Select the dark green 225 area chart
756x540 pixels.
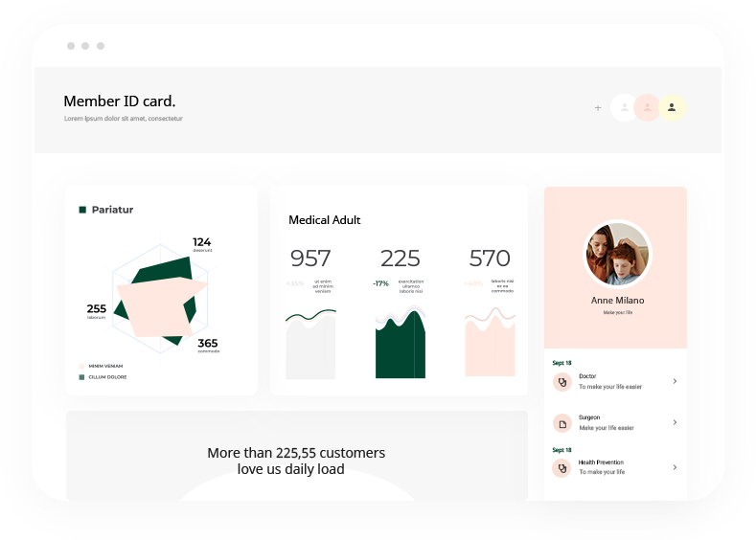coord(400,347)
